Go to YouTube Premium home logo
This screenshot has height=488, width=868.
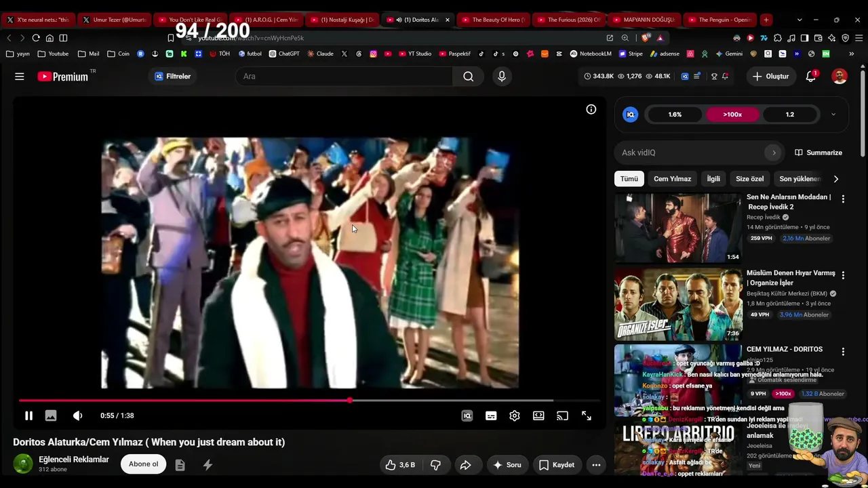click(x=63, y=77)
